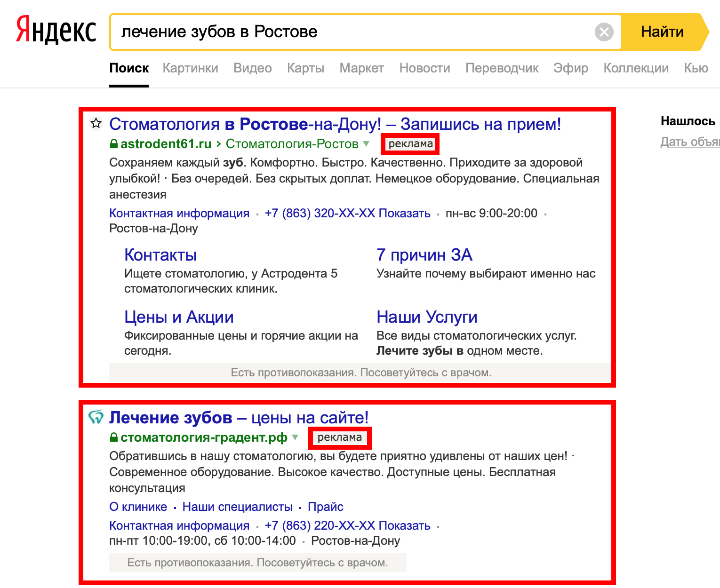720x588 pixels.
Task: Click the star favicon beside the Стоматология result
Action: [x=96, y=123]
